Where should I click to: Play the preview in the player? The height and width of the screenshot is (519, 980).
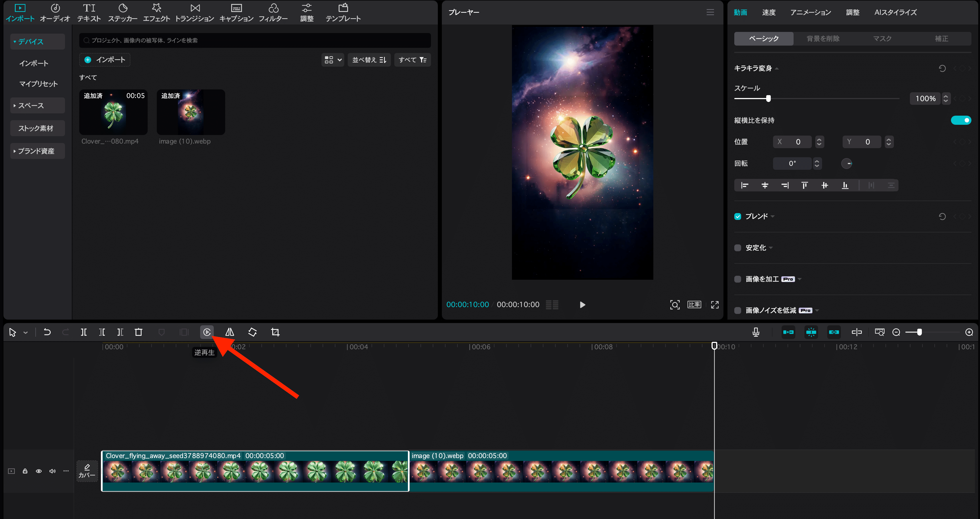pos(582,305)
